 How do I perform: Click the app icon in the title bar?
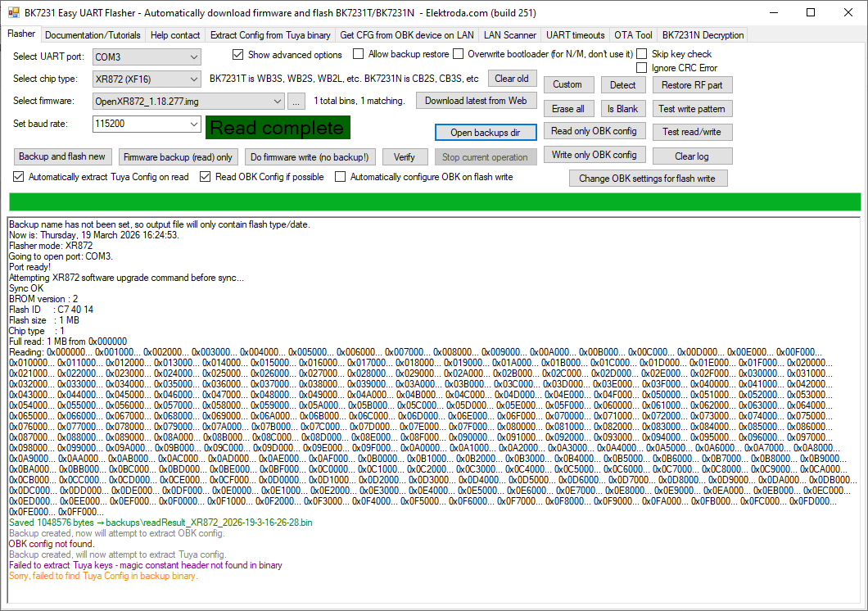[13, 12]
